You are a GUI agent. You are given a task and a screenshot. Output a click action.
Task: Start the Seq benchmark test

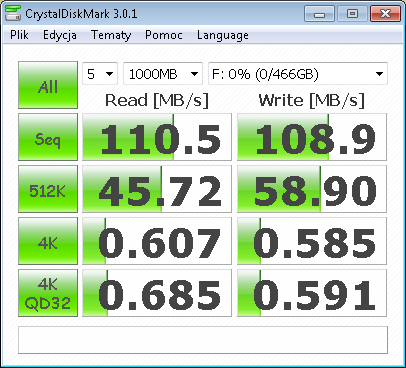(48, 137)
